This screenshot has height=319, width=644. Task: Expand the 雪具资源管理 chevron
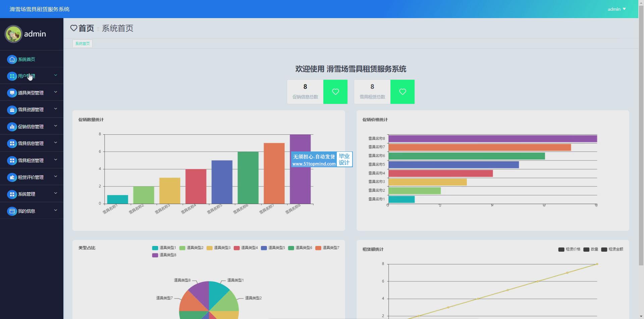[56, 109]
